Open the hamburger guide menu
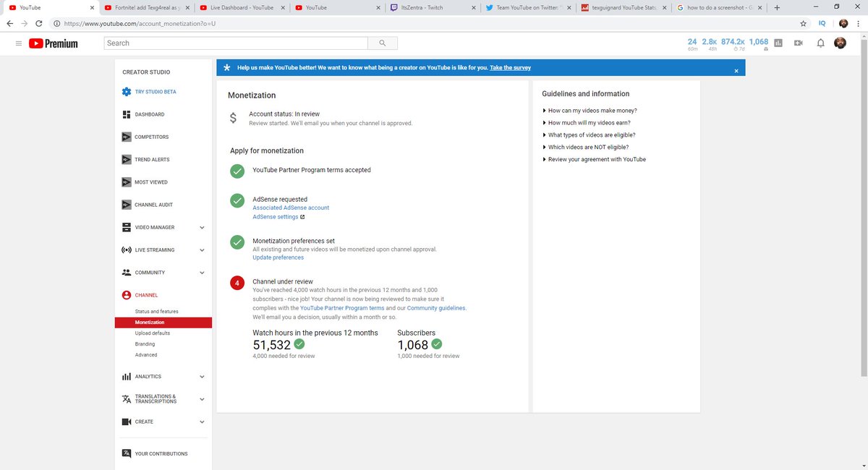The image size is (868, 470). pos(18,43)
